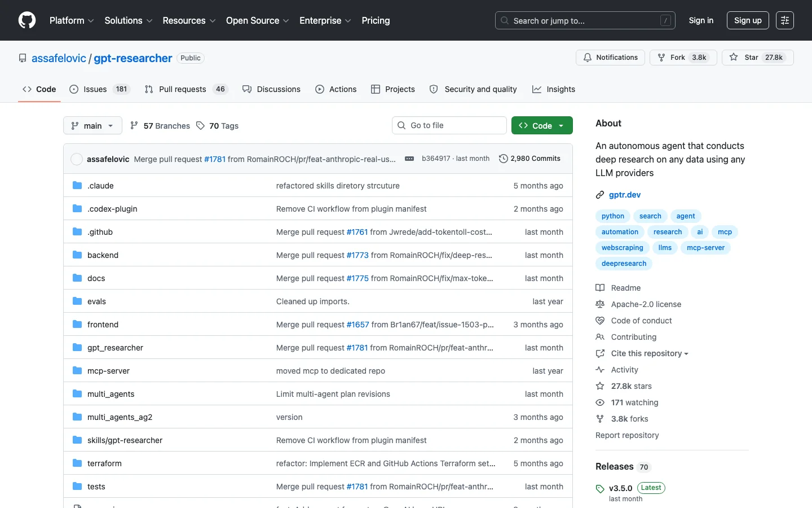Click the commit history clock icon
This screenshot has height=508, width=812.
(x=504, y=159)
